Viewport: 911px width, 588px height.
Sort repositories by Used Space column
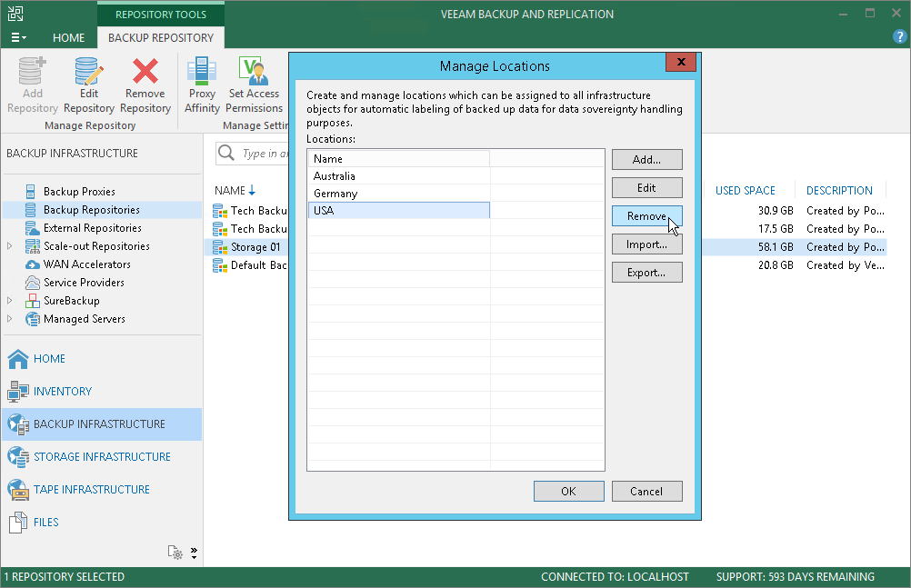click(746, 191)
